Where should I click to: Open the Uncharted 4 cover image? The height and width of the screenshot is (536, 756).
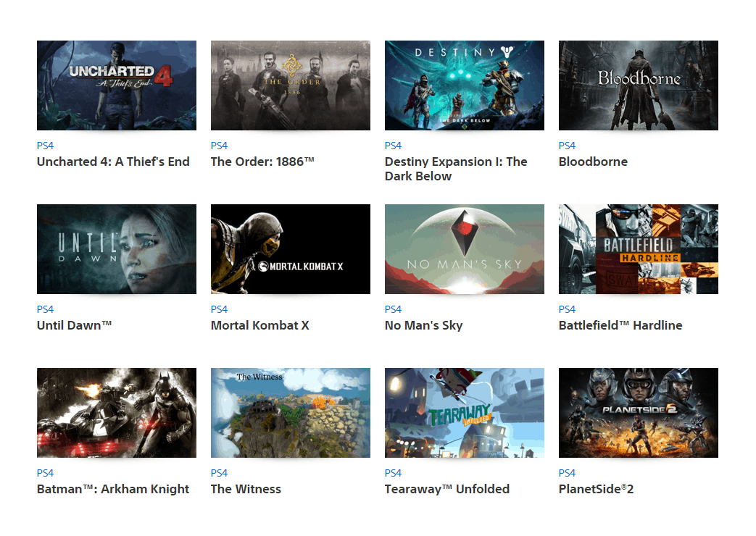[x=117, y=85]
